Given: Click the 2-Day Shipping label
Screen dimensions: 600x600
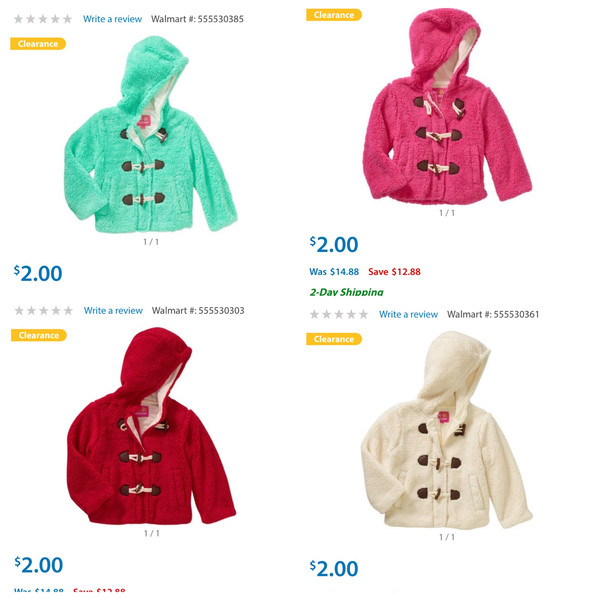Looking at the screenshot, I should click(x=346, y=292).
